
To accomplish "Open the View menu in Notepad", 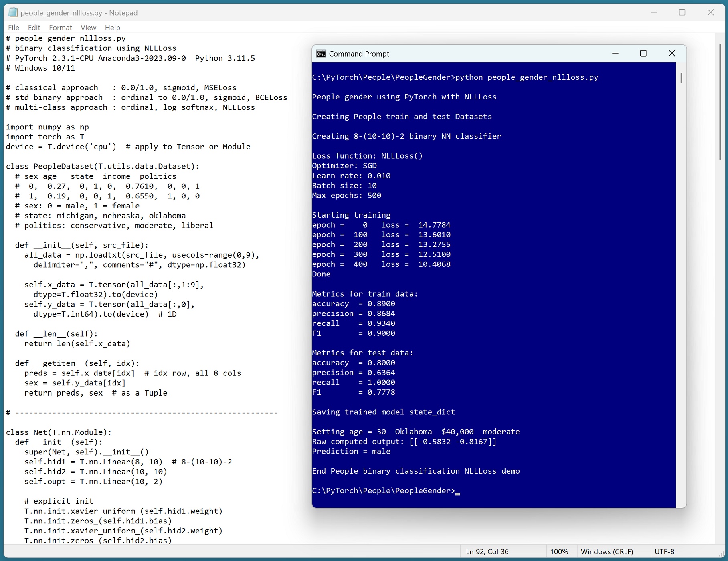I will tap(88, 28).
